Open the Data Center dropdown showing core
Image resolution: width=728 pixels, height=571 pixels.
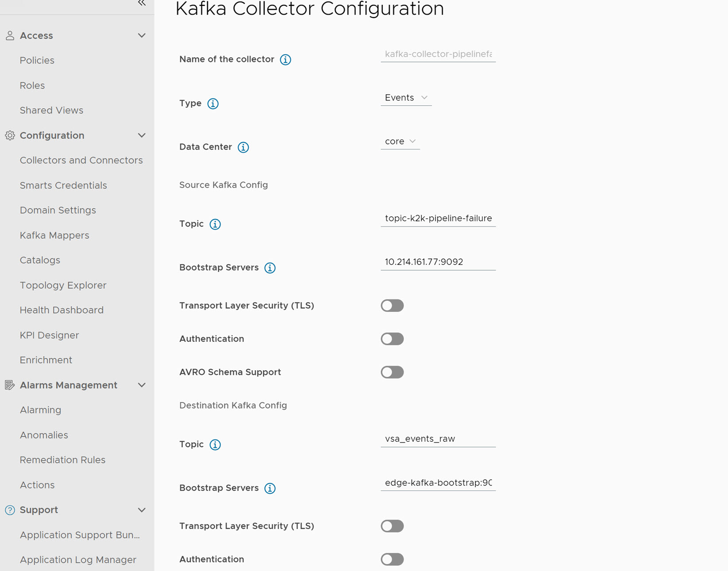[x=400, y=142]
